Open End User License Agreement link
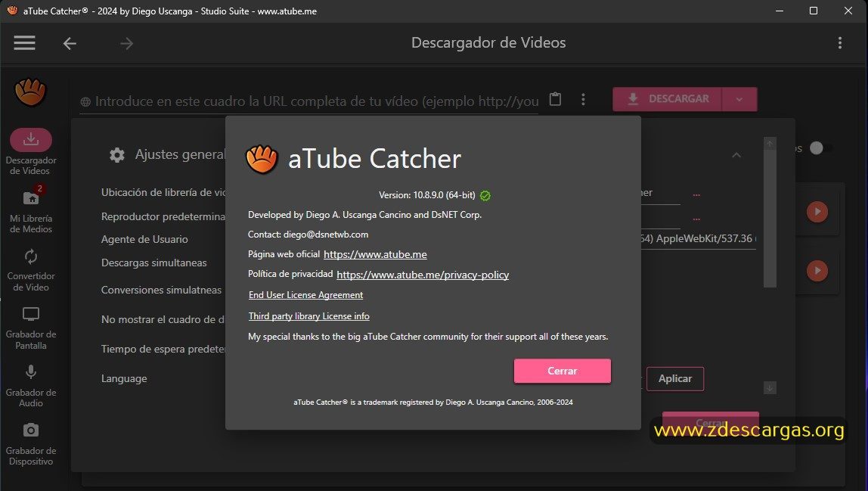This screenshot has height=491, width=868. pyautogui.click(x=305, y=295)
